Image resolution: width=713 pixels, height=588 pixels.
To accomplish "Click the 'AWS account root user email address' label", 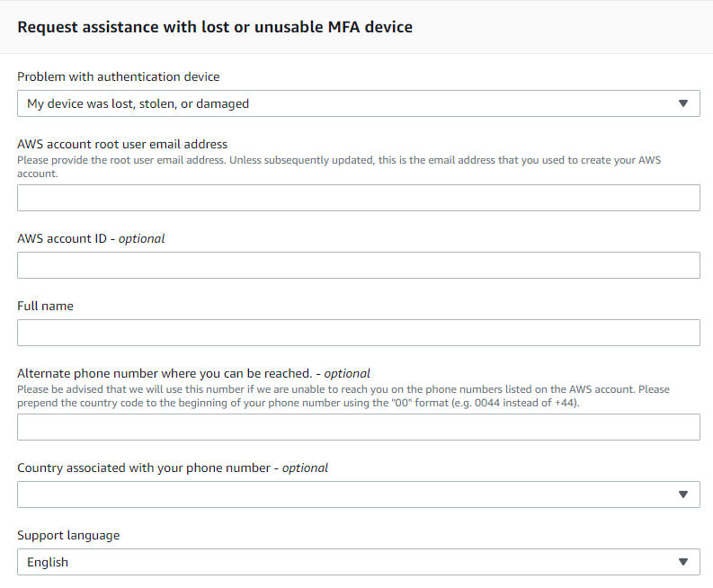I will point(122,144).
